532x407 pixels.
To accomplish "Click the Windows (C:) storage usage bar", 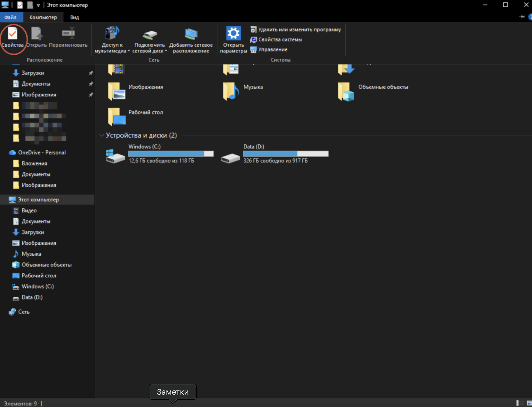I will click(171, 154).
